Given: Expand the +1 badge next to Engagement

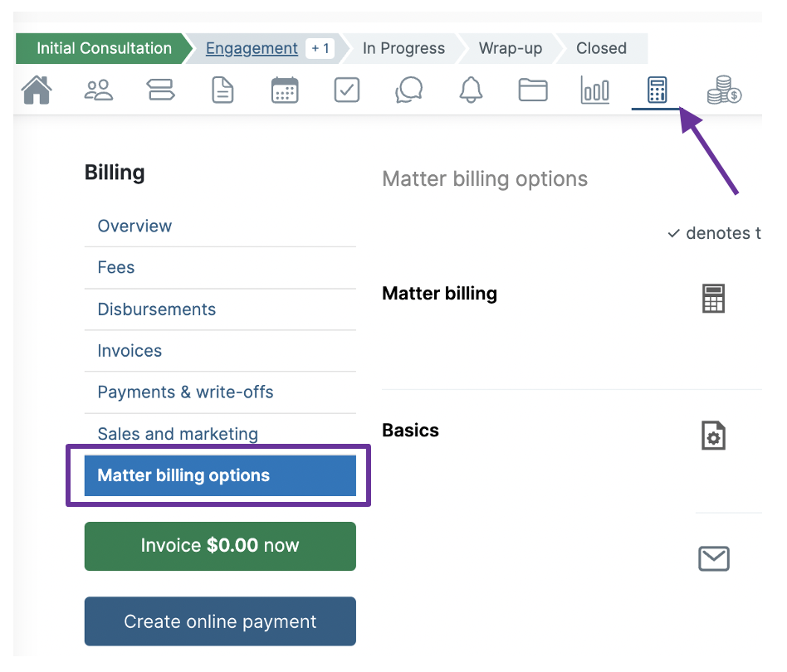Looking at the screenshot, I should point(320,48).
